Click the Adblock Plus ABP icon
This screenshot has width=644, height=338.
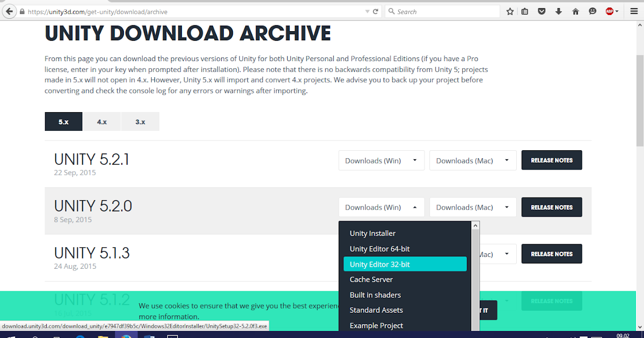(610, 11)
